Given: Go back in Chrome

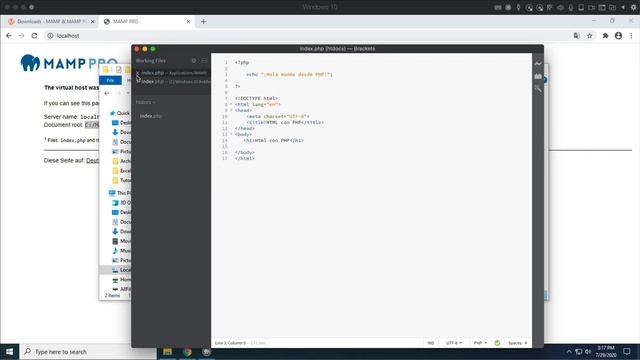Looking at the screenshot, I should click(9, 36).
